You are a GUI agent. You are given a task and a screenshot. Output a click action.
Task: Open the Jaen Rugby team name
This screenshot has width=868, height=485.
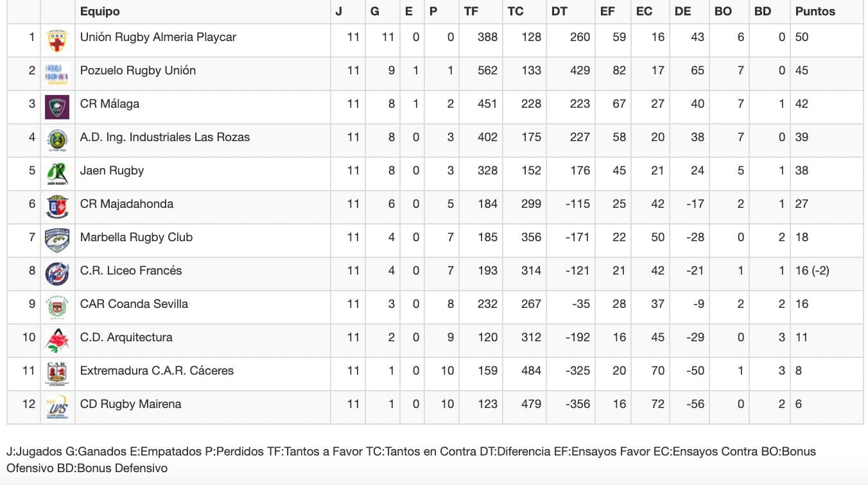[112, 171]
